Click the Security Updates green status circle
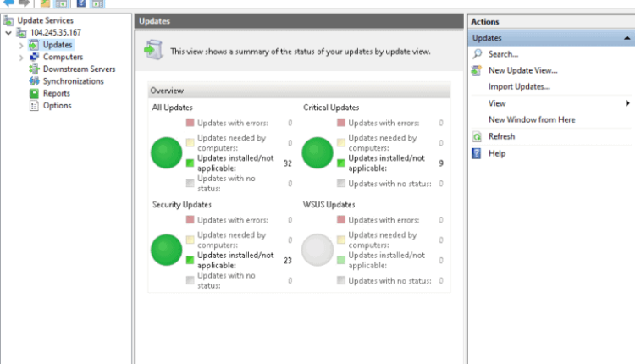The image size is (635, 364). click(x=166, y=251)
